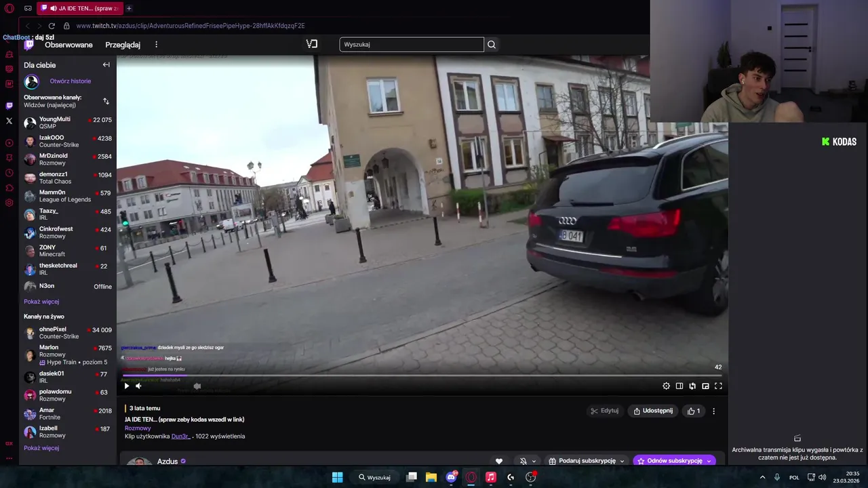The width and height of the screenshot is (868, 488).
Task: Open the POL language indicator
Action: (x=794, y=477)
